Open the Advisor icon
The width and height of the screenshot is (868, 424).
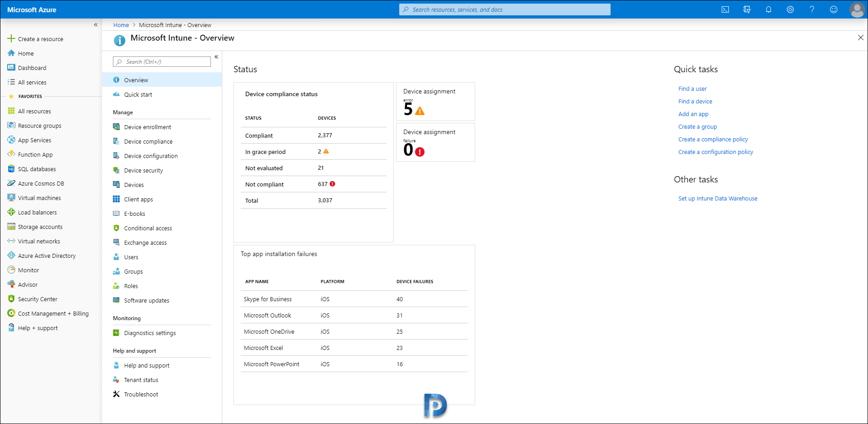pyautogui.click(x=11, y=284)
